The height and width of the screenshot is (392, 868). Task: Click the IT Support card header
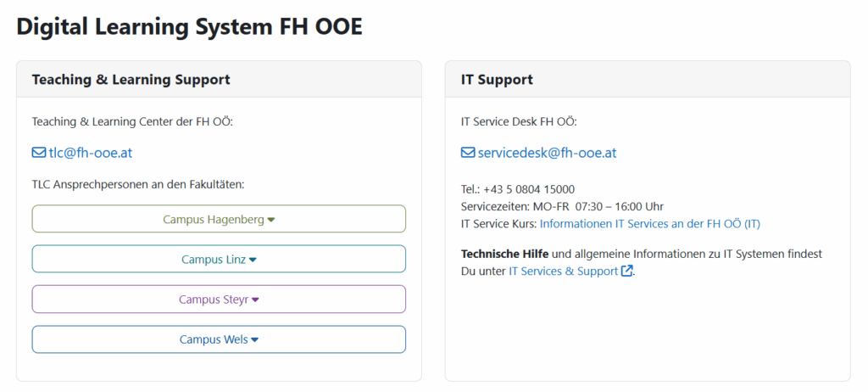497,80
